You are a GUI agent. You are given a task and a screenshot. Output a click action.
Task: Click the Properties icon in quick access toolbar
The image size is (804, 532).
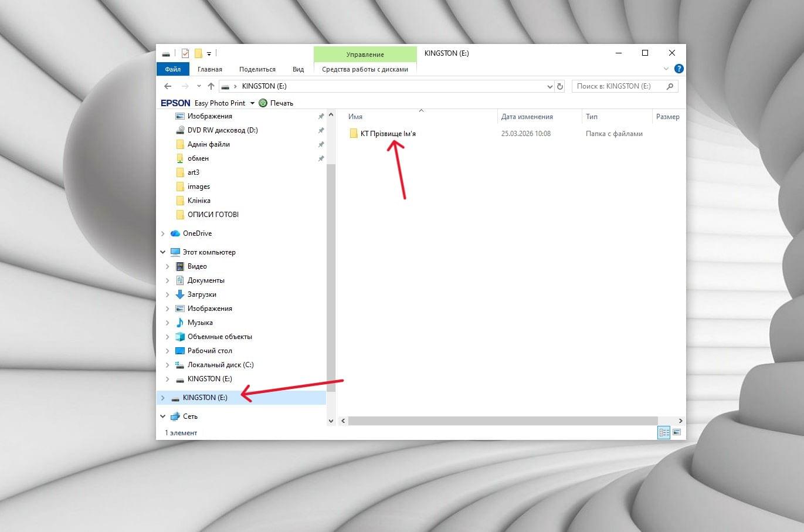point(185,53)
